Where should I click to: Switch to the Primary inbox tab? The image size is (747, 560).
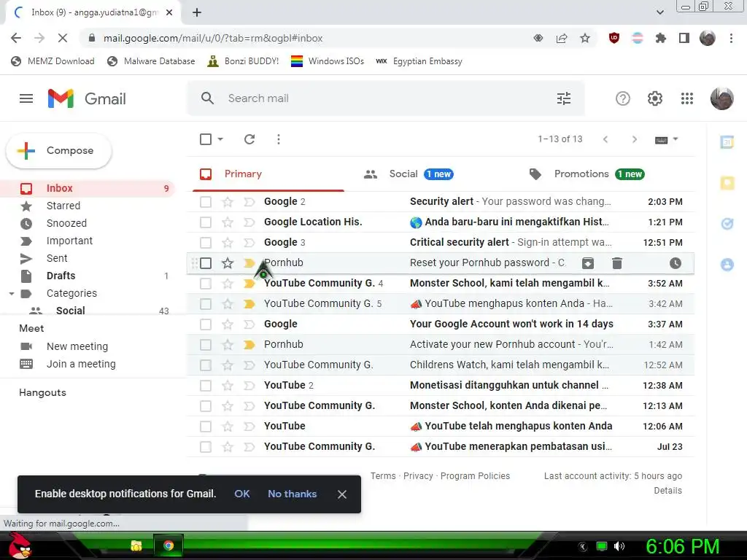coord(268,174)
